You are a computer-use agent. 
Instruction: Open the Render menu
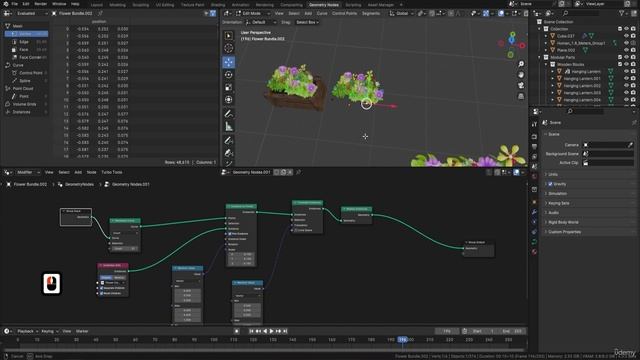tap(40, 4)
